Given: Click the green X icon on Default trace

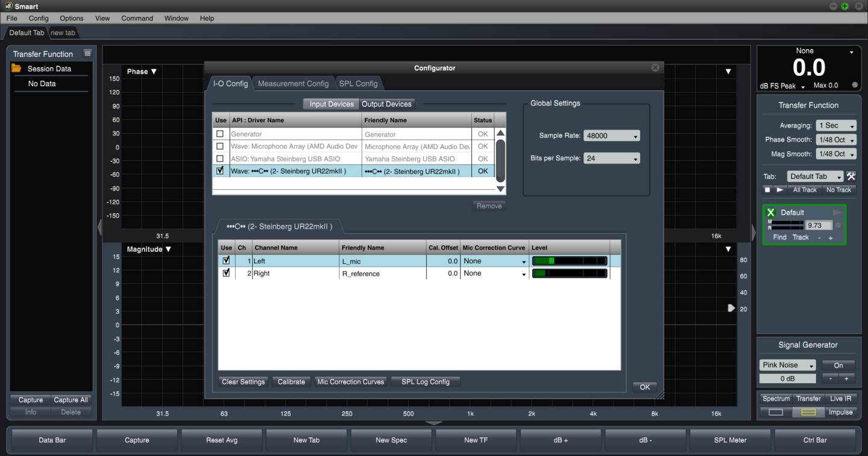Looking at the screenshot, I should [x=770, y=211].
